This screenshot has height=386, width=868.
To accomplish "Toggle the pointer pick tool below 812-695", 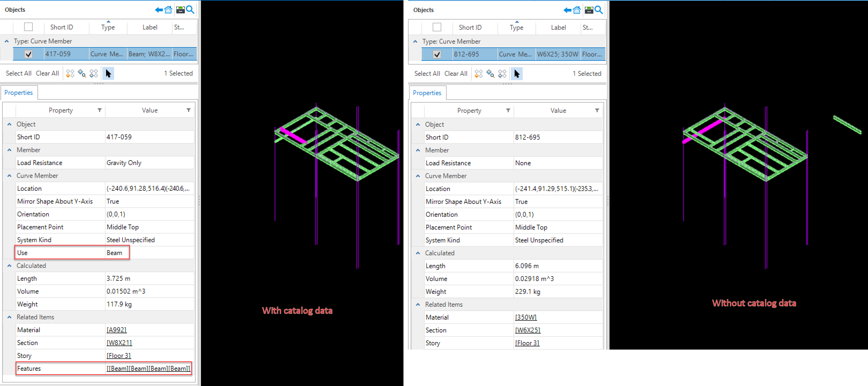I will tap(517, 74).
